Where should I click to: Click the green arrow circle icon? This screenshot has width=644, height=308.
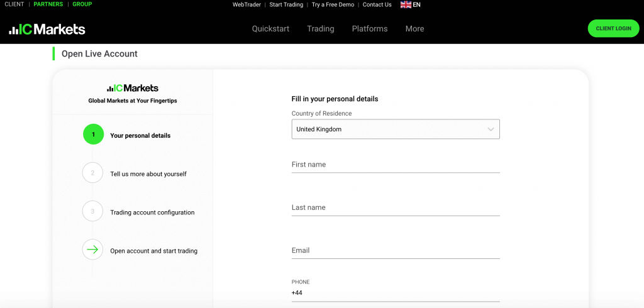coord(92,250)
